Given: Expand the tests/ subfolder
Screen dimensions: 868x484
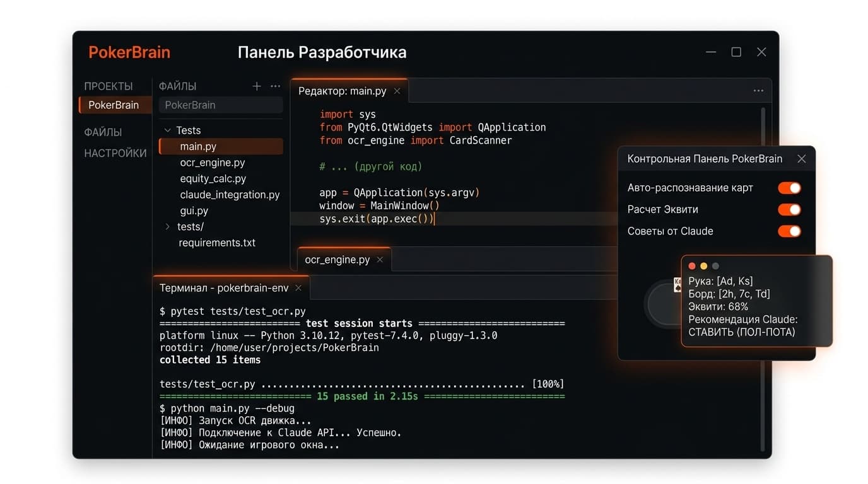Looking at the screenshot, I should [167, 226].
